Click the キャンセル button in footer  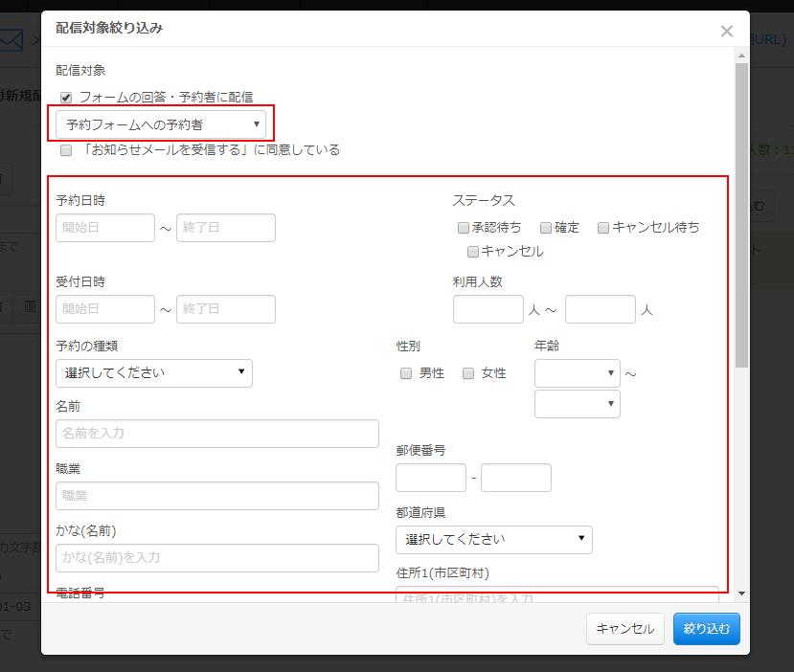pyautogui.click(x=625, y=629)
